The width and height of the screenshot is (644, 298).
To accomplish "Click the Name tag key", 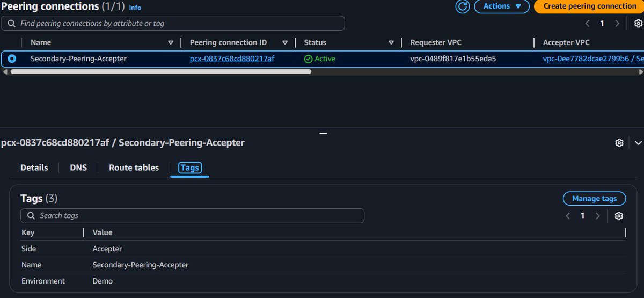I will (x=31, y=265).
